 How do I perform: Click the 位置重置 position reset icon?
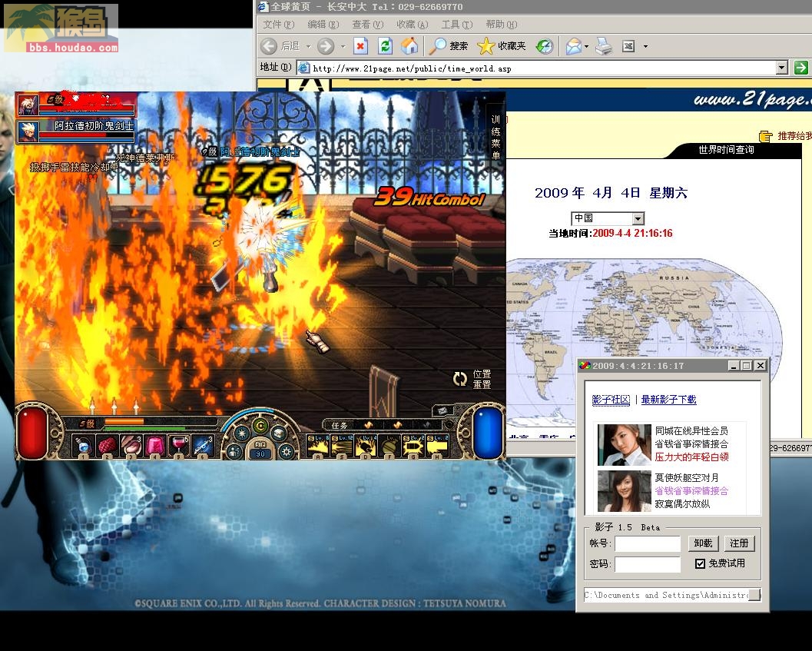coord(460,379)
